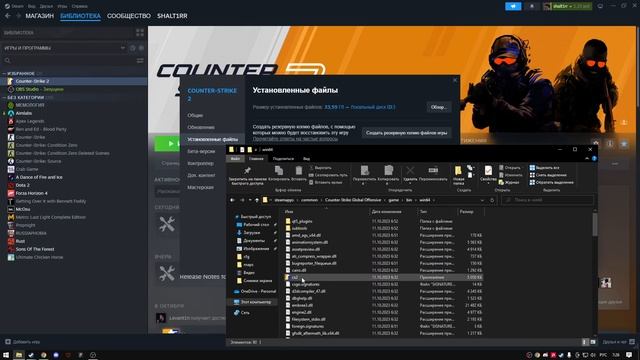Collapse the Explorer ribbon chevron

pos(587,158)
